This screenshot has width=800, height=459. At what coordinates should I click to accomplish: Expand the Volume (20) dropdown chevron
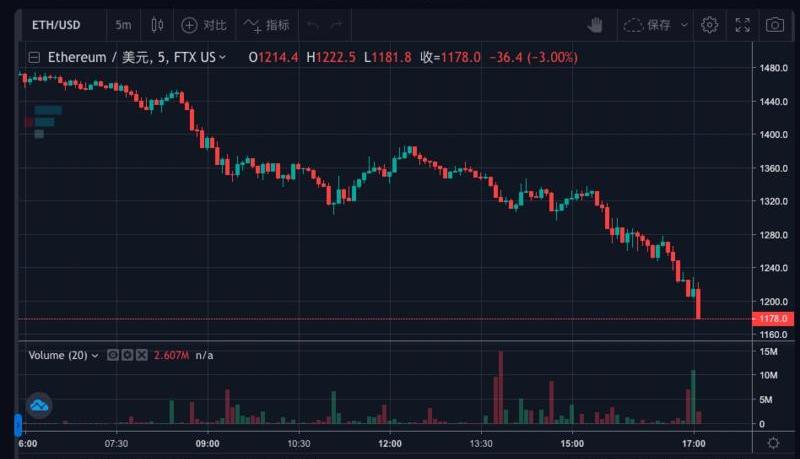click(95, 355)
